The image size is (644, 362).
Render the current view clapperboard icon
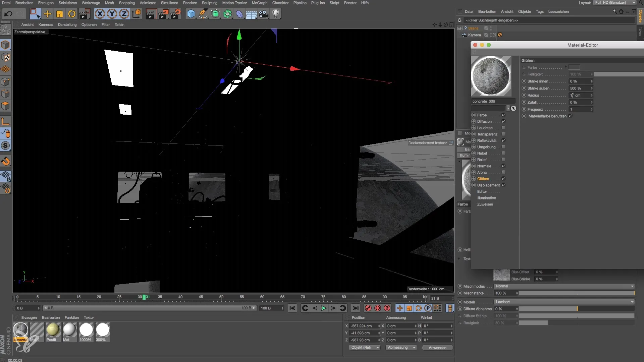point(151,14)
